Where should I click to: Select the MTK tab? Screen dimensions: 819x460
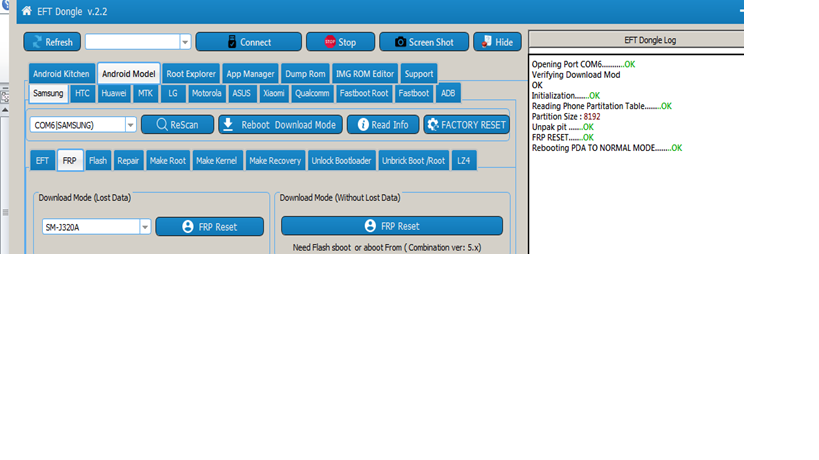tap(145, 93)
